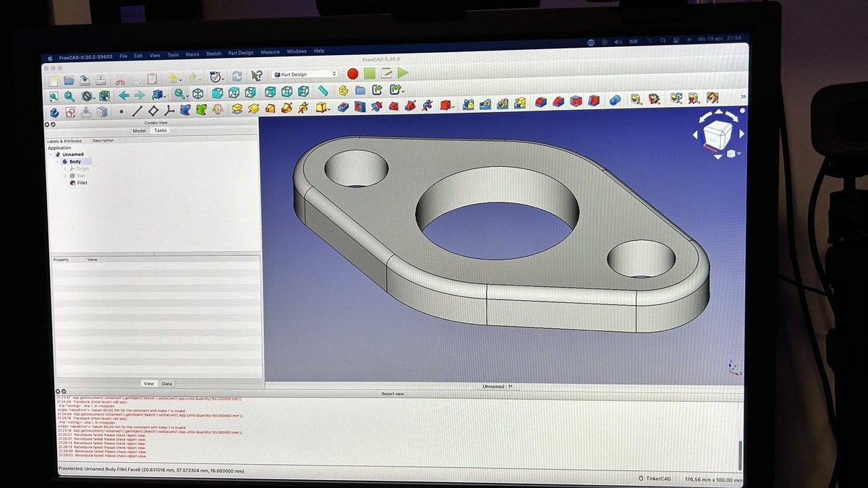Open the Edit menu
The width and height of the screenshot is (868, 488).
tap(138, 56)
